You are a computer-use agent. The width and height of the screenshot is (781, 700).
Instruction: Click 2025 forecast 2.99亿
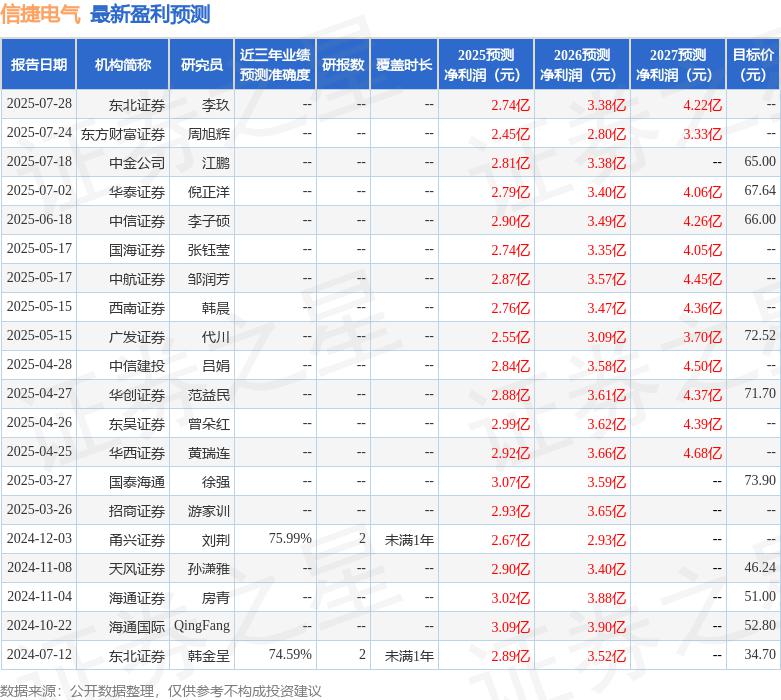click(x=511, y=424)
